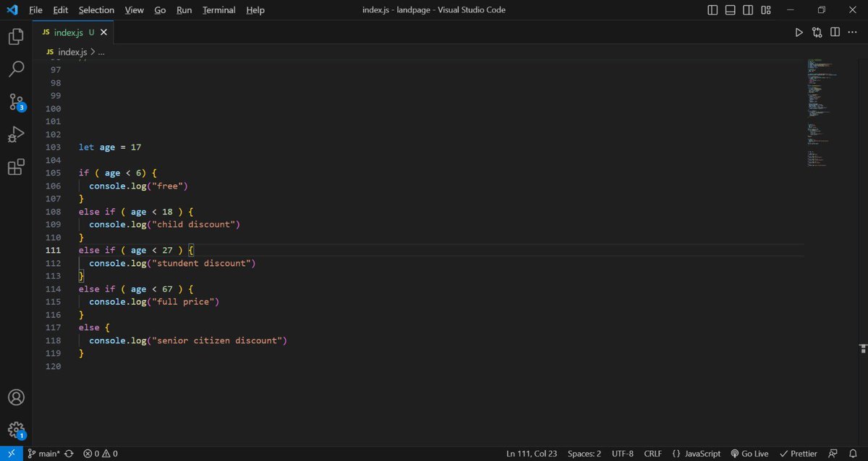Restore down the window

tap(822, 10)
